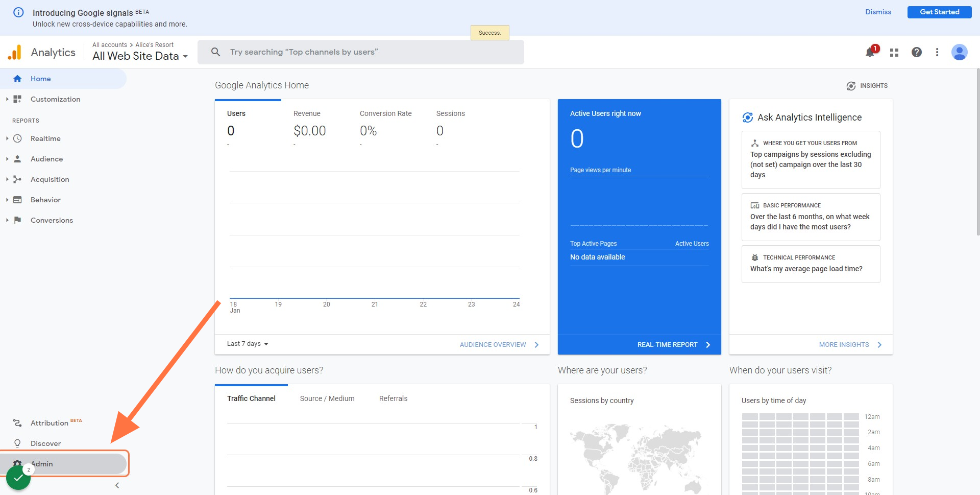Image resolution: width=980 pixels, height=495 pixels.
Task: Click the Conversions flag icon
Action: point(17,220)
